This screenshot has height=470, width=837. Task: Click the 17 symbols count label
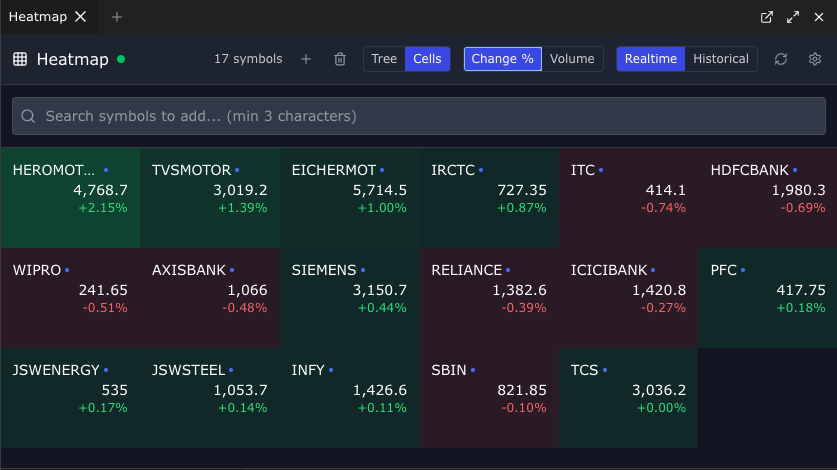pos(248,59)
